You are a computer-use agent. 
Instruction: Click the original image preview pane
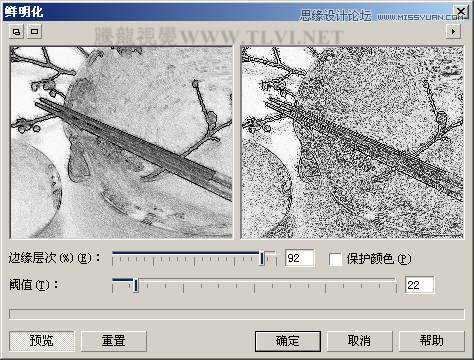tap(121, 142)
